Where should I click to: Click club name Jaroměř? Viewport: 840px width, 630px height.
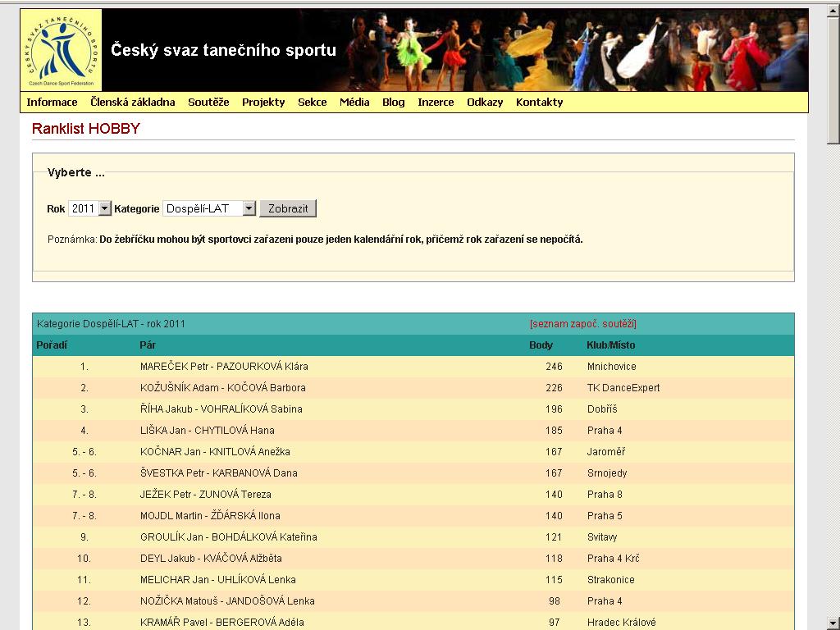click(x=606, y=452)
